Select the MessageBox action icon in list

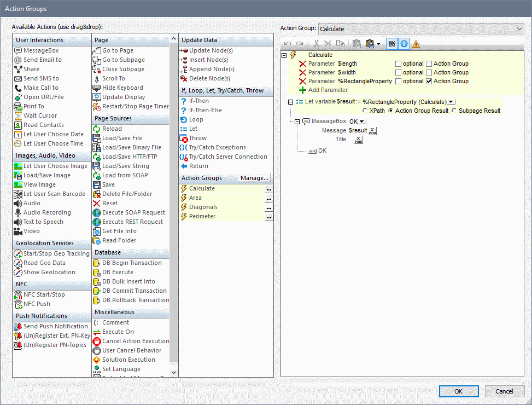18,50
